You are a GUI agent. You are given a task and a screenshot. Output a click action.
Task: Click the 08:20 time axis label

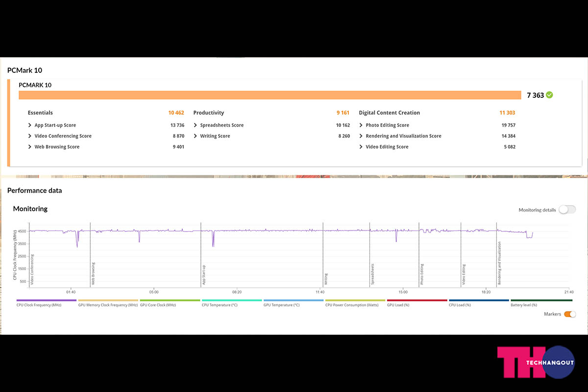pyautogui.click(x=237, y=292)
